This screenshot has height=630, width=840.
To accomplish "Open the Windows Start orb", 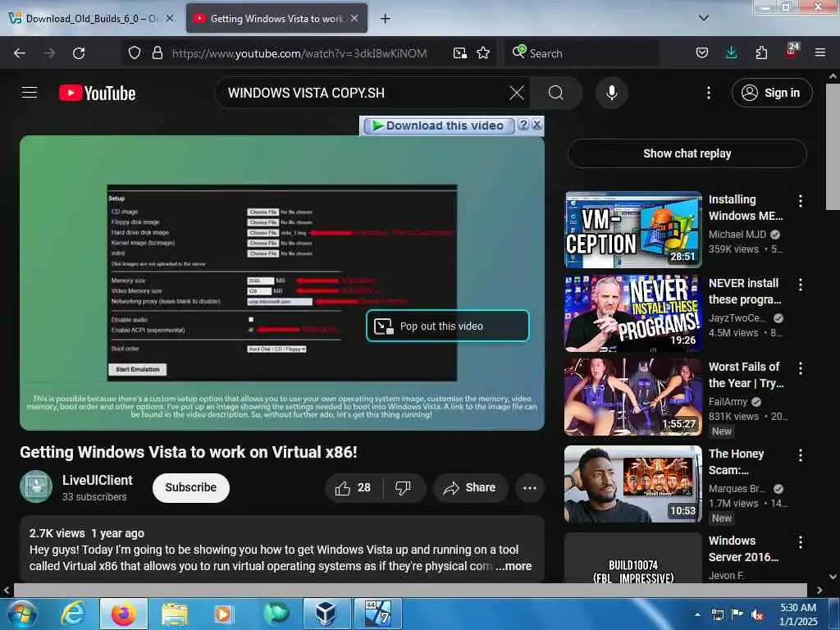I will click(x=22, y=614).
